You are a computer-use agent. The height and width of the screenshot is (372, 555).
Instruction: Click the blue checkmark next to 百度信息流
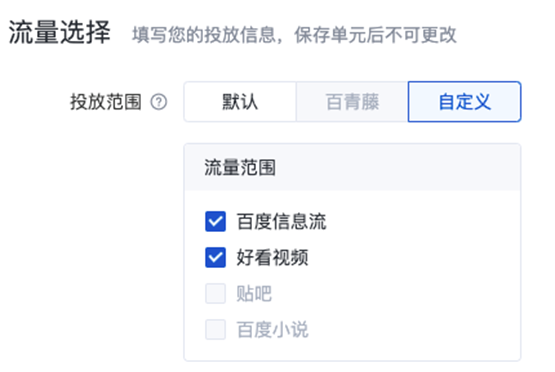pos(215,222)
